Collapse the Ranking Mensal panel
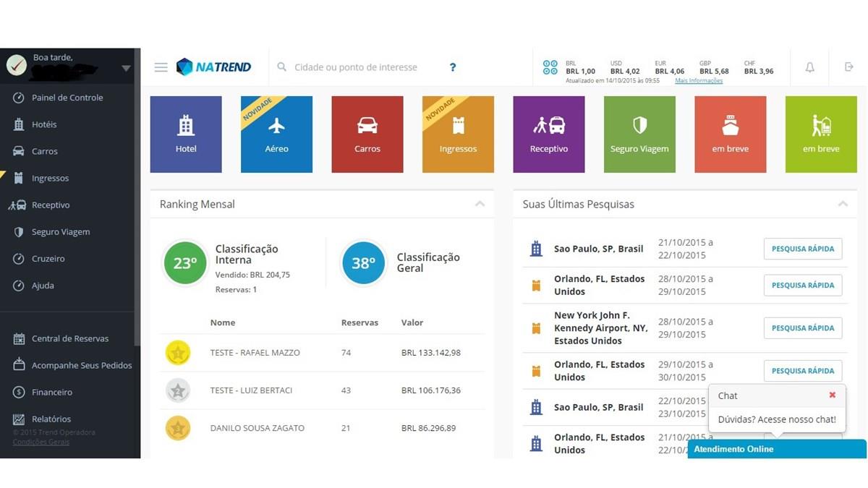Viewport: 868px width, 488px height. [x=480, y=205]
